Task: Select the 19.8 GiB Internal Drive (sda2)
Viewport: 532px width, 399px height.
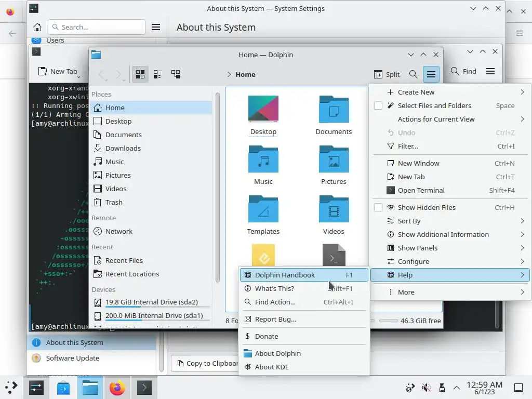Action: click(151, 302)
